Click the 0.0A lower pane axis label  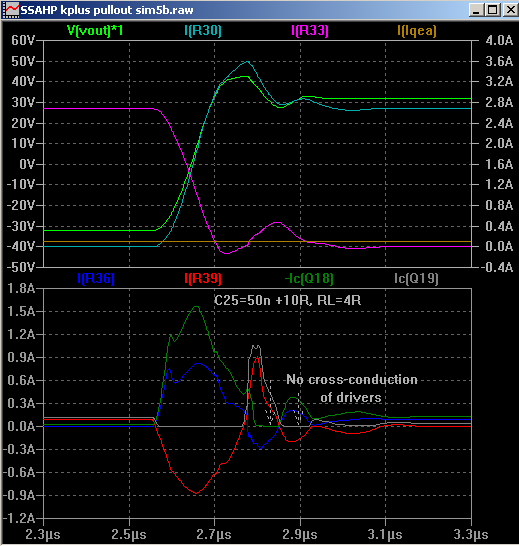[21, 426]
